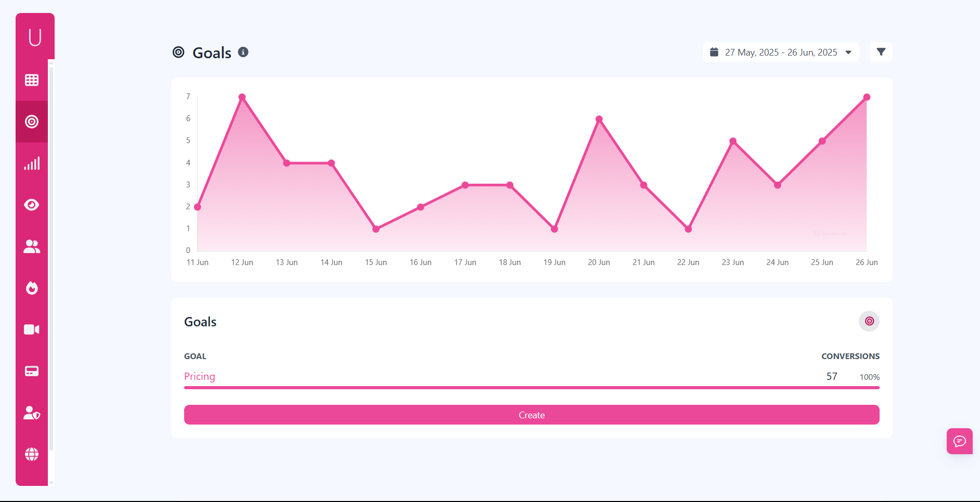Open the session Recordings camera icon

[x=32, y=329]
